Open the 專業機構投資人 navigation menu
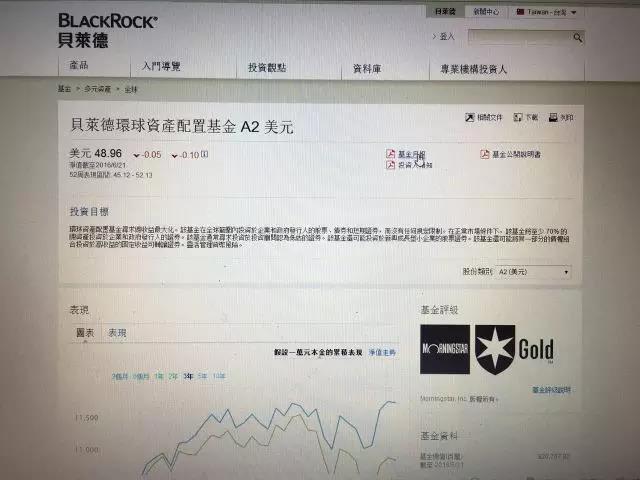Screen dimensions: 640x480 point(473,69)
